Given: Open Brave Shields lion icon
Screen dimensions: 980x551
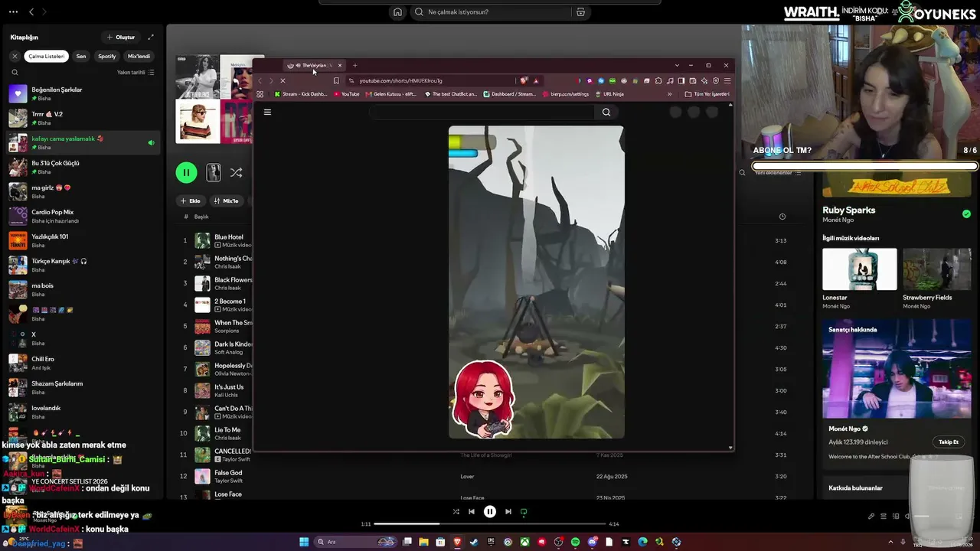Looking at the screenshot, I should point(524,80).
